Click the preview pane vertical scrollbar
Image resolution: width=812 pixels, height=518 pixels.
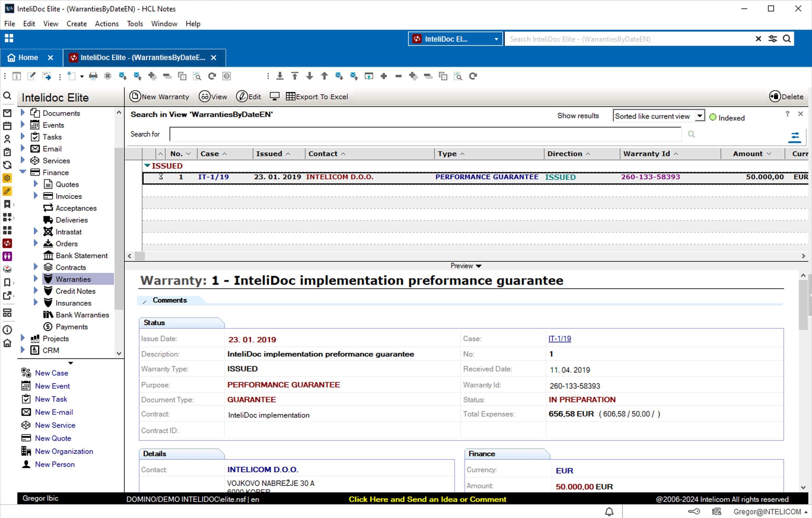[x=803, y=304]
